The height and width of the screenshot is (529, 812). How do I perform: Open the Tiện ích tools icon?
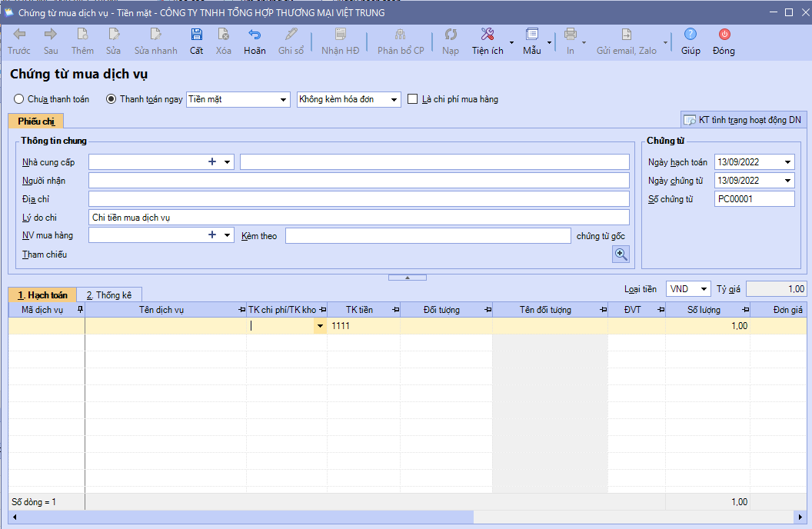click(x=488, y=35)
